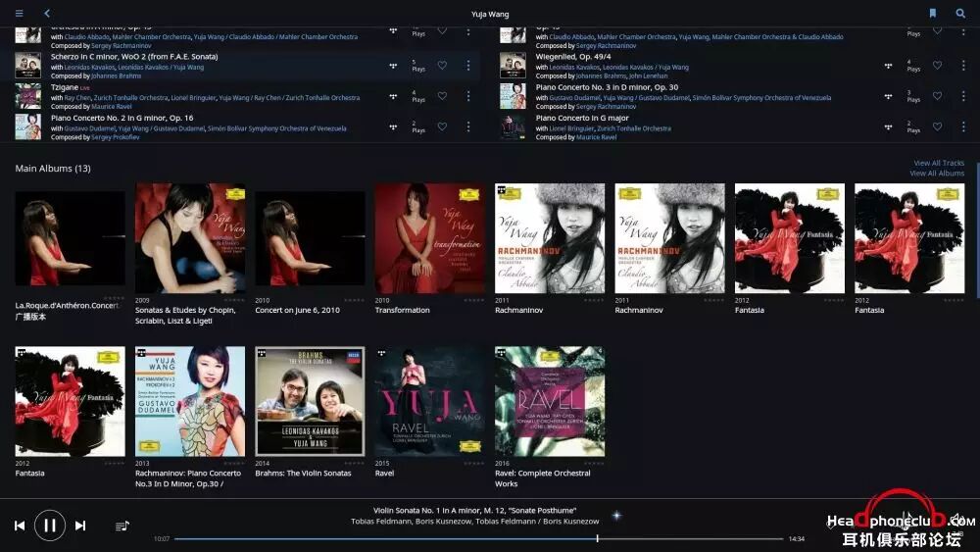
Task: Open composer Sergey Prokofiev link
Action: tap(116, 137)
